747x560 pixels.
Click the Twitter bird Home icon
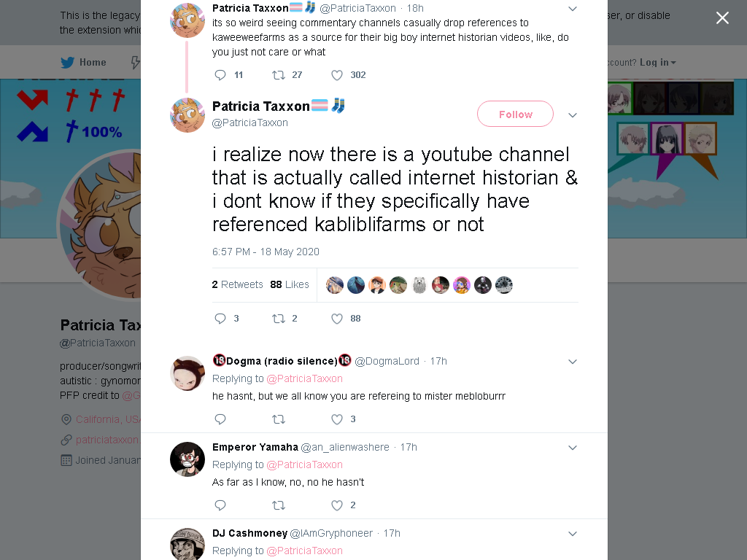pos(68,63)
